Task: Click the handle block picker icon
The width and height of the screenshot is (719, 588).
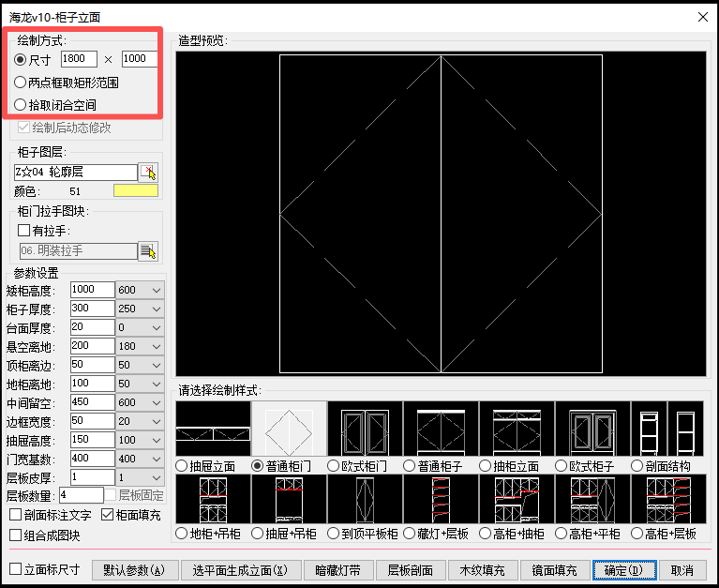Action: [147, 250]
